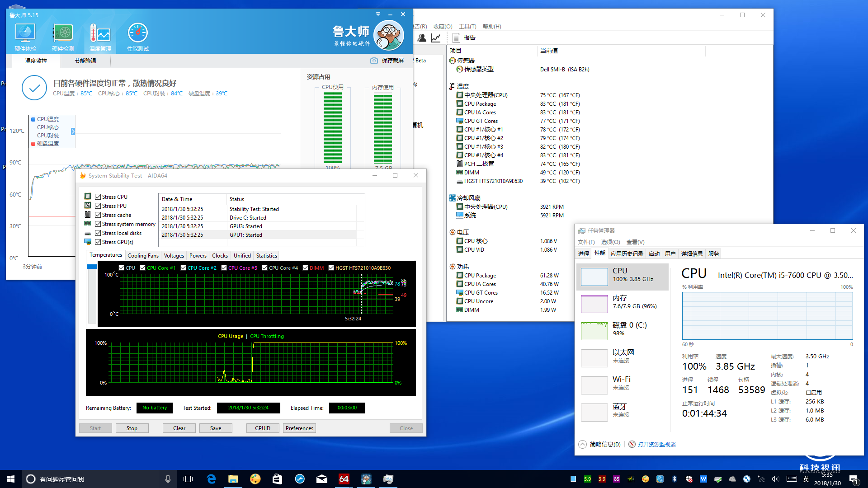The height and width of the screenshot is (488, 868).
Task: Open Preferences in Stability Test
Action: point(299,428)
